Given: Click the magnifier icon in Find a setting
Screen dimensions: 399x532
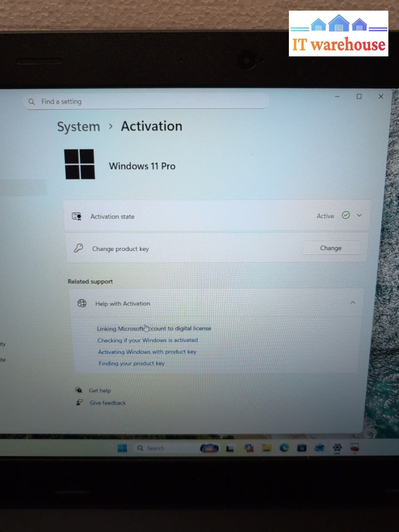Looking at the screenshot, I should (x=31, y=102).
